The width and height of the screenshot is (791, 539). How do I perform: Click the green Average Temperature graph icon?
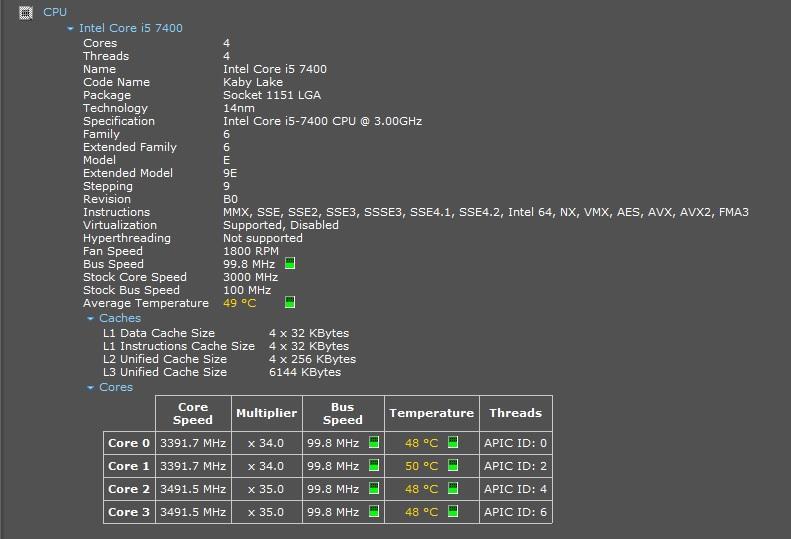[x=290, y=302]
